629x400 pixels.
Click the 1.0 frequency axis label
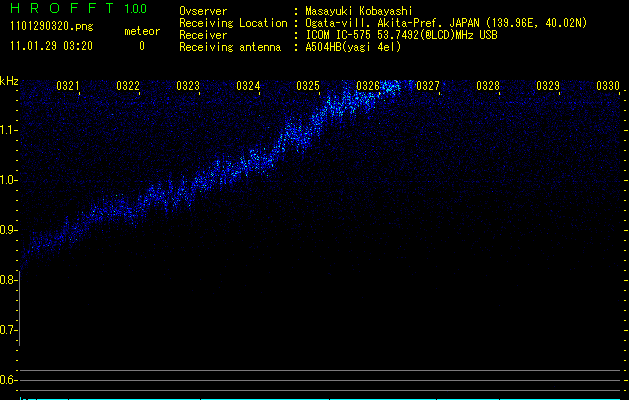pyautogui.click(x=9, y=180)
